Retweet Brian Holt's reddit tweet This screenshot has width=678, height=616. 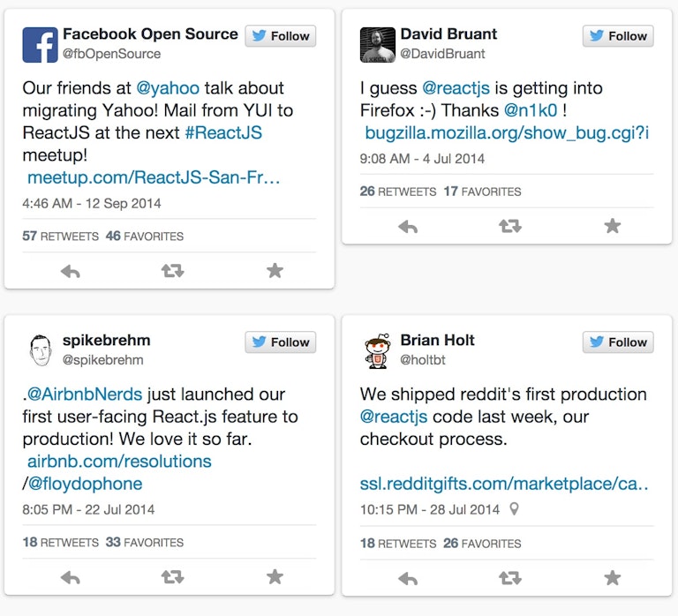(510, 578)
